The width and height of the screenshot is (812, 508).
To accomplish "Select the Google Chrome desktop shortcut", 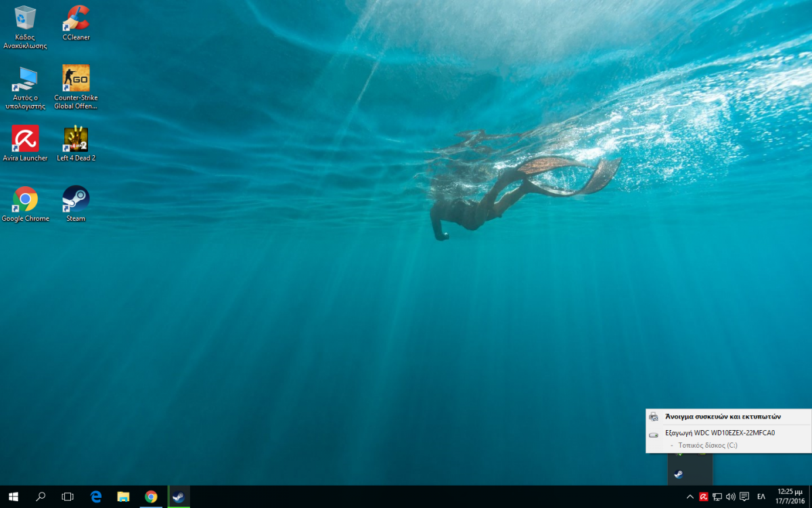I will pos(25,204).
